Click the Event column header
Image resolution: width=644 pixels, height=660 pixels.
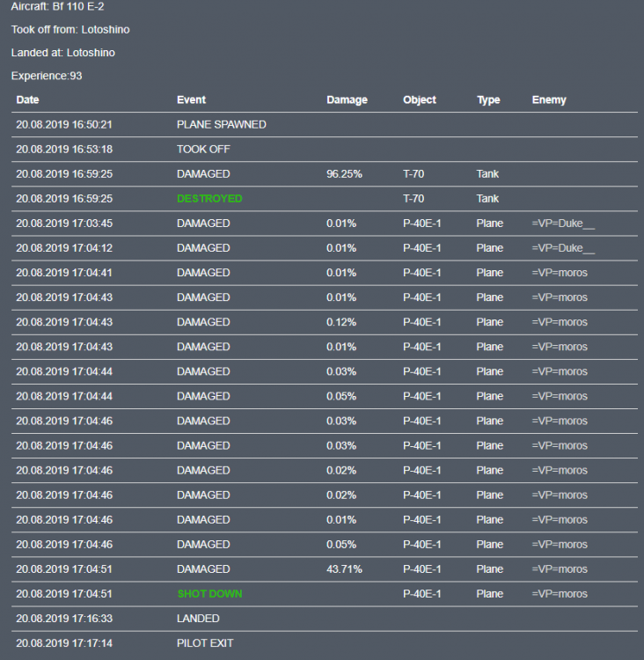pos(191,100)
